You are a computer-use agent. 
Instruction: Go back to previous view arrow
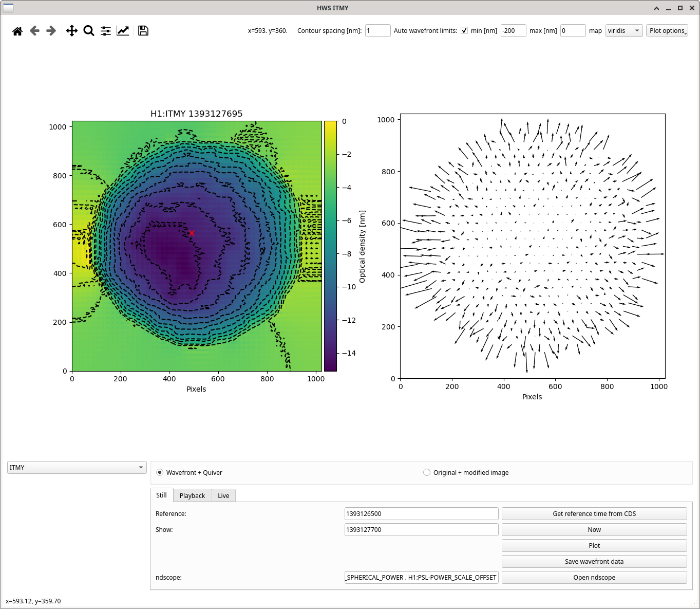point(34,31)
